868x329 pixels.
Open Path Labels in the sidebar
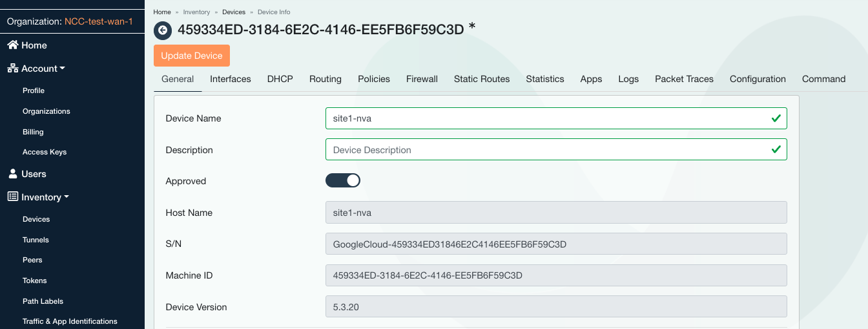(x=43, y=301)
